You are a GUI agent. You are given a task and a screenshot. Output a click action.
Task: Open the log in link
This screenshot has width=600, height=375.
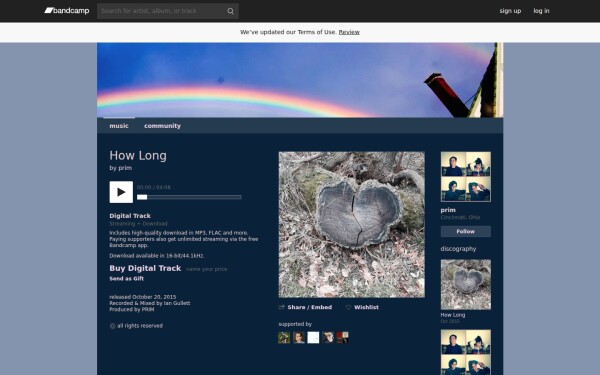(x=541, y=11)
